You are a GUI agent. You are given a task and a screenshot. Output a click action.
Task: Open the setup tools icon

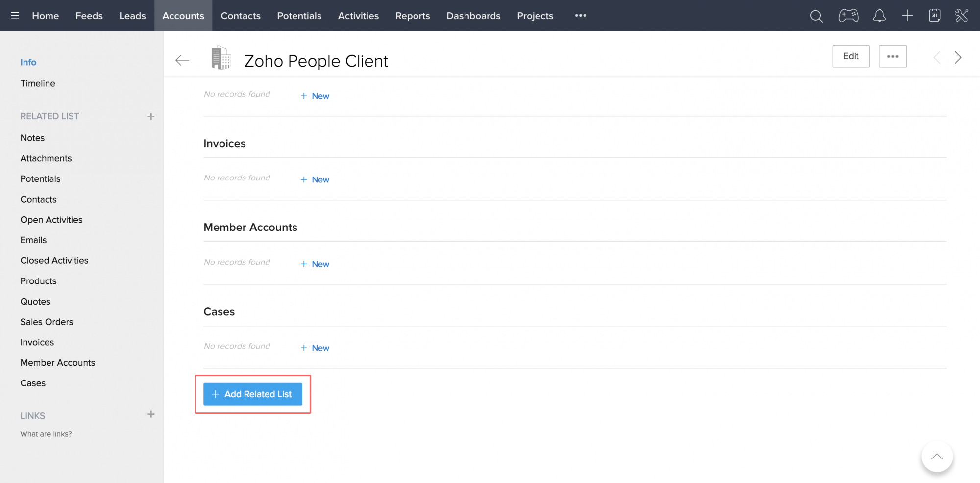coord(961,16)
